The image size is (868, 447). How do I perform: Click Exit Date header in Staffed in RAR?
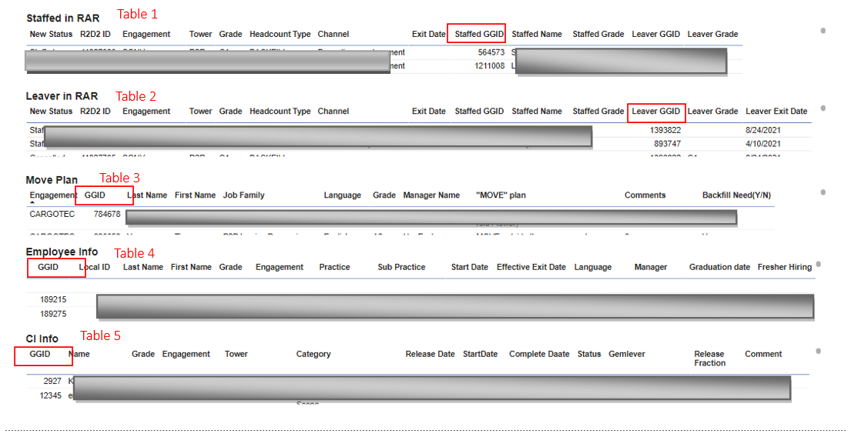[x=429, y=35]
